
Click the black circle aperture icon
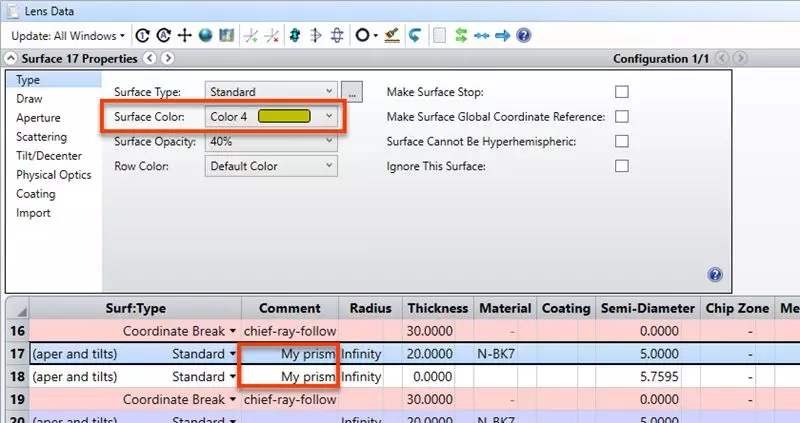(x=362, y=35)
